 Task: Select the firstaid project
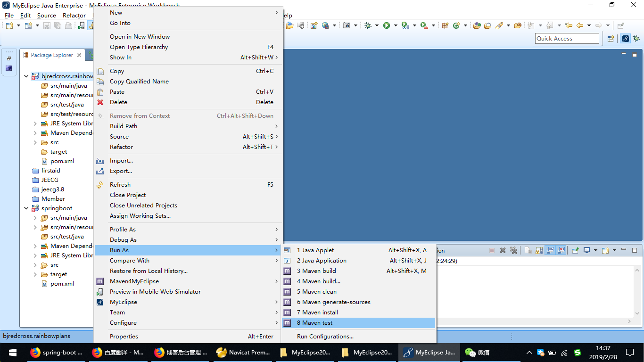point(46,171)
